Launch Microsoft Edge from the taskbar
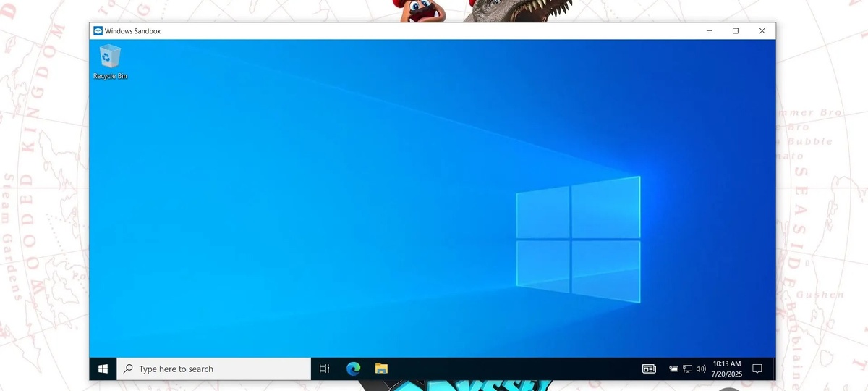The image size is (868, 391). click(353, 369)
